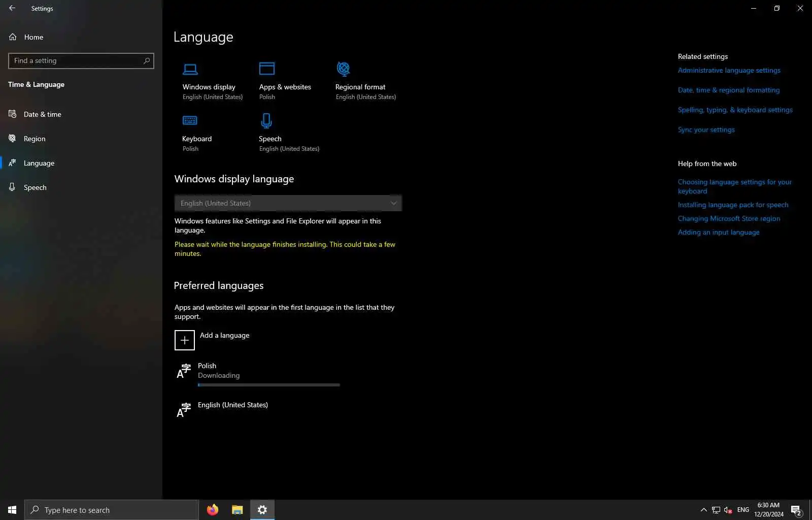Go to Settings Home

point(81,37)
